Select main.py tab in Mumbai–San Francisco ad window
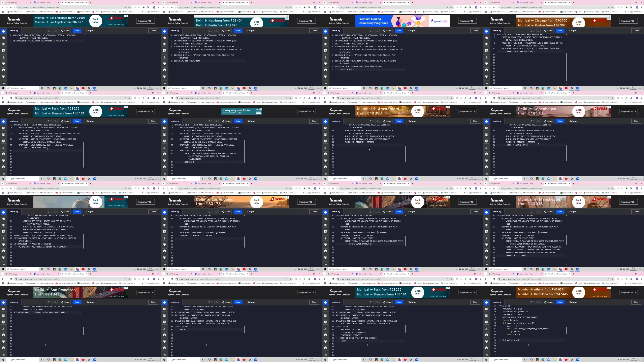This screenshot has width=644, height=362. (14, 31)
